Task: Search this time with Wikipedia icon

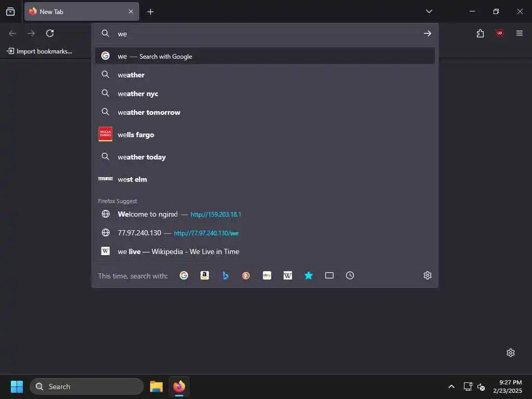Action: coord(288,275)
